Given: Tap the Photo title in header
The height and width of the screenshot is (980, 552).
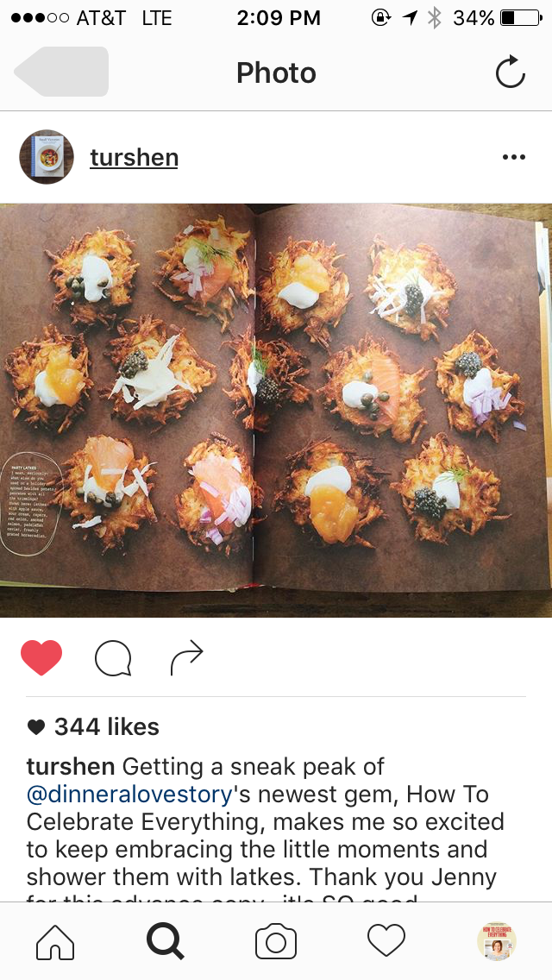Looking at the screenshot, I should coord(276,72).
